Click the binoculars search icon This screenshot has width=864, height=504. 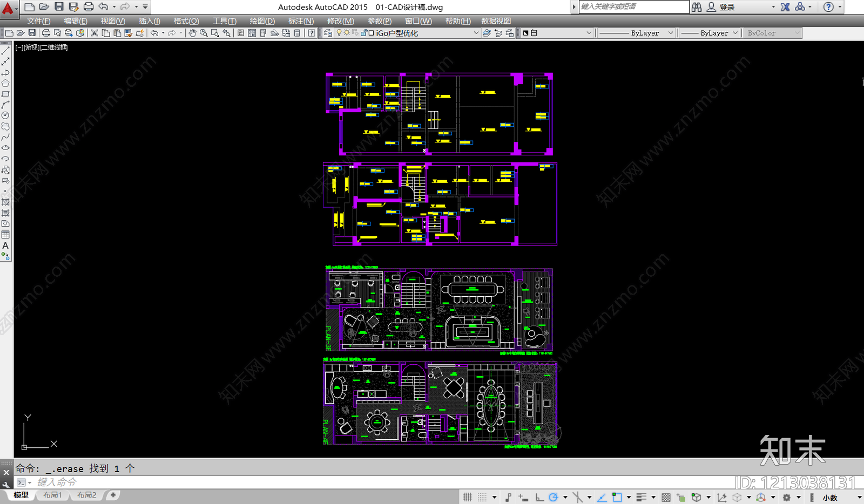pos(697,7)
